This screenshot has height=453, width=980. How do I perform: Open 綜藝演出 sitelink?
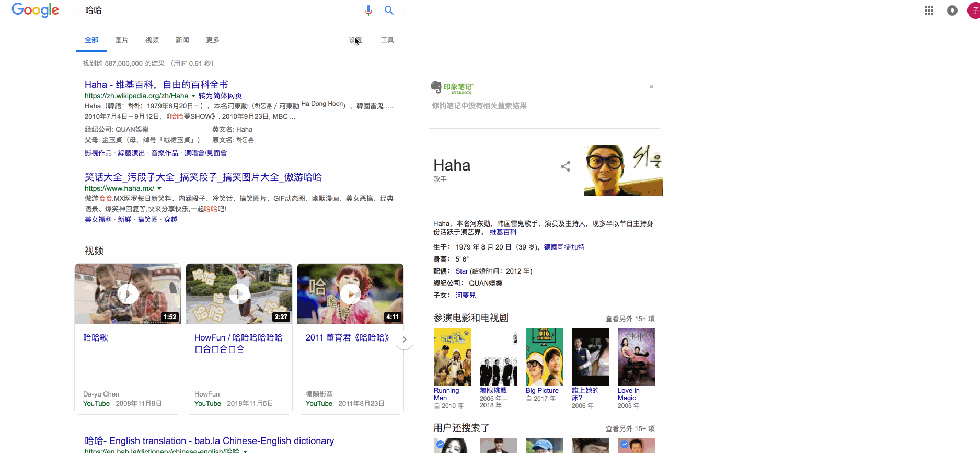(131, 153)
